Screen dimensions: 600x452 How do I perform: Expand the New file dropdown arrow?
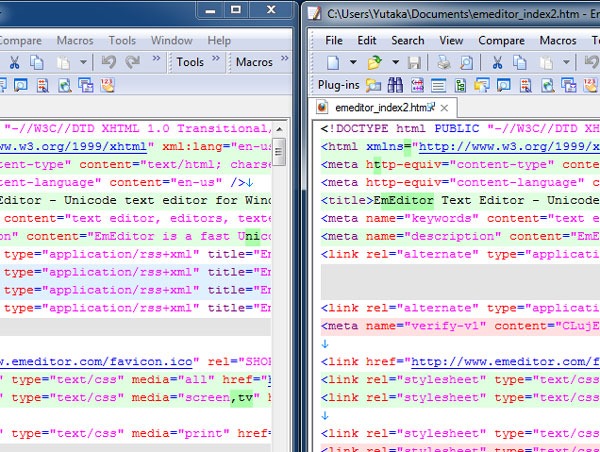[353, 62]
